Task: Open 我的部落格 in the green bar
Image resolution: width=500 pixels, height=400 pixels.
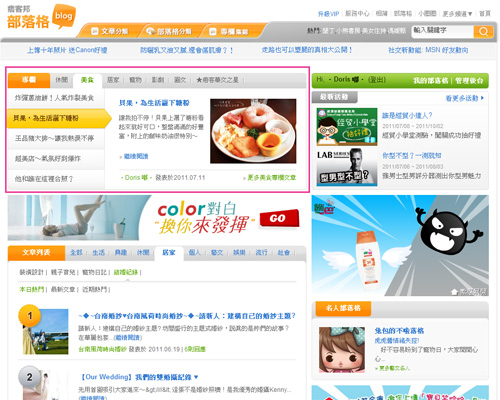Action: tap(431, 81)
